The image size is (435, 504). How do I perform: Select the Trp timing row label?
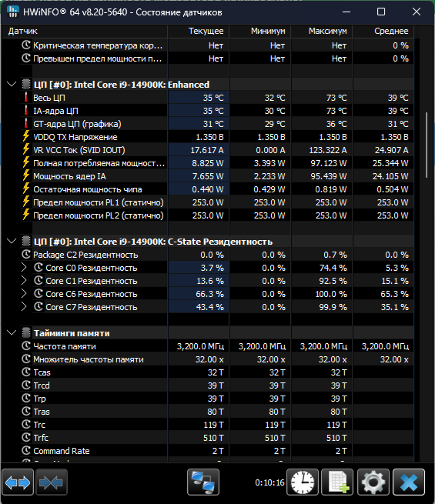tap(39, 399)
